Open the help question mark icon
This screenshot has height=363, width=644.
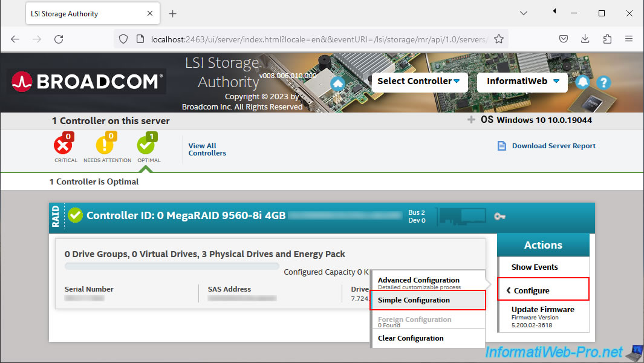[x=603, y=83]
